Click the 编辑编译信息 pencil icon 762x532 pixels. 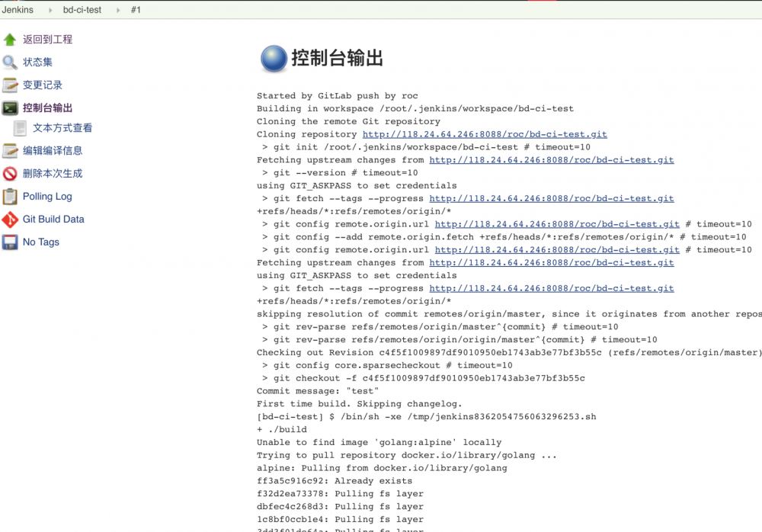(x=10, y=150)
